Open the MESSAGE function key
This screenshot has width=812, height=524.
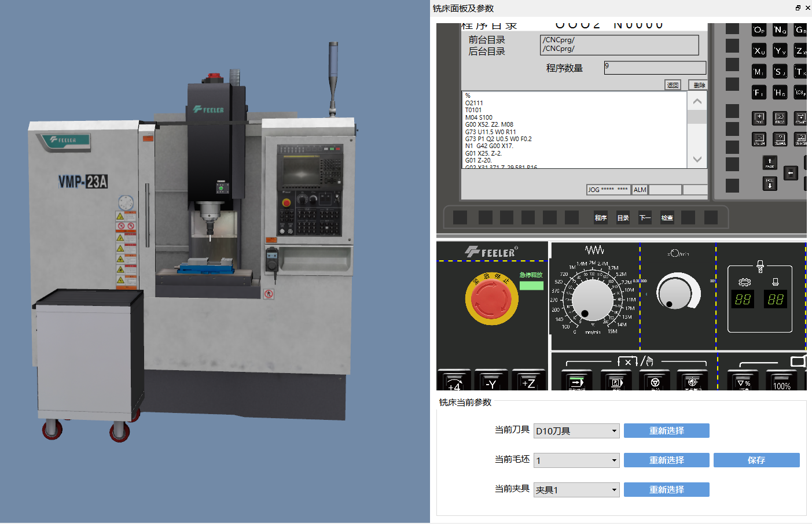[780, 139]
